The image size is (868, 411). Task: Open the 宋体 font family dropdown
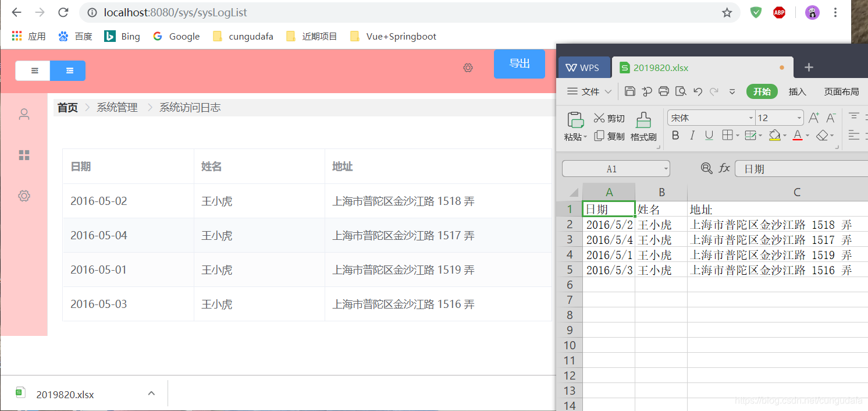click(751, 117)
